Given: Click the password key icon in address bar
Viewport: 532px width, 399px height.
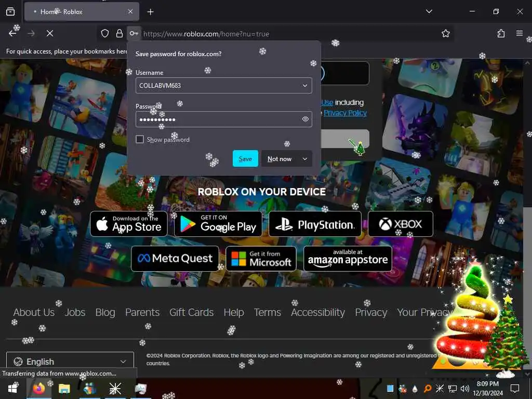Looking at the screenshot, I should (x=134, y=33).
